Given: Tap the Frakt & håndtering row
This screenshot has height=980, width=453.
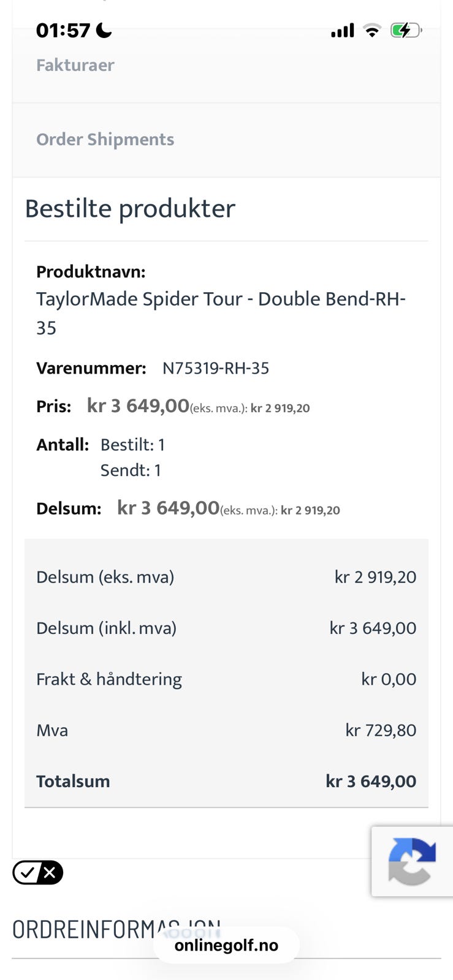Looking at the screenshot, I should coord(226,679).
